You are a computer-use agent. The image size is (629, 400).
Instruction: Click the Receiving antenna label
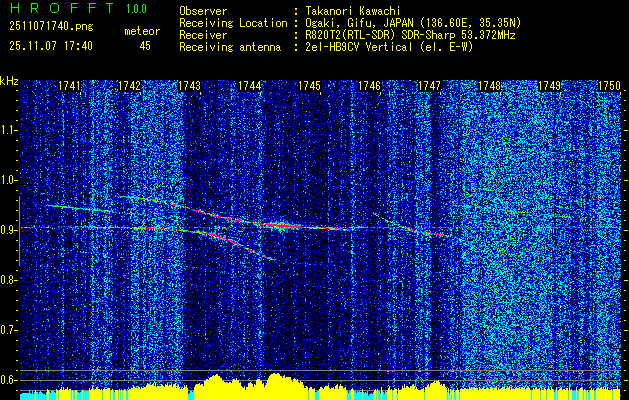point(230,47)
